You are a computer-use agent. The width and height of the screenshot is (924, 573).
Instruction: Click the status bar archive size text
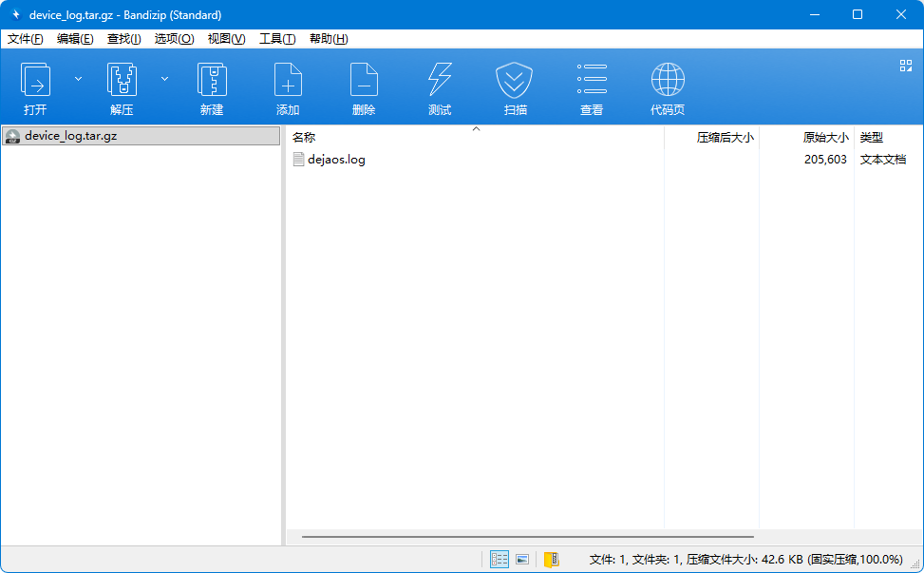tap(746, 559)
